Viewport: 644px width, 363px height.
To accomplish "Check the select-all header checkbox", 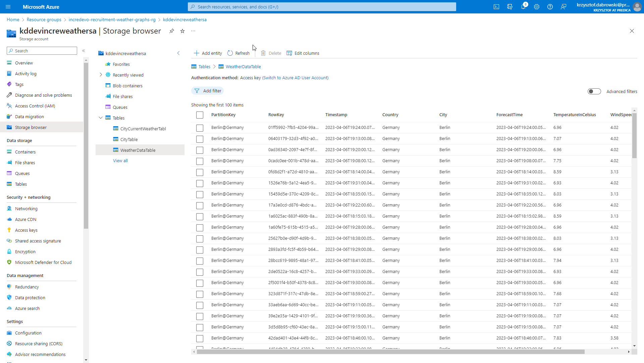I will pyautogui.click(x=200, y=115).
